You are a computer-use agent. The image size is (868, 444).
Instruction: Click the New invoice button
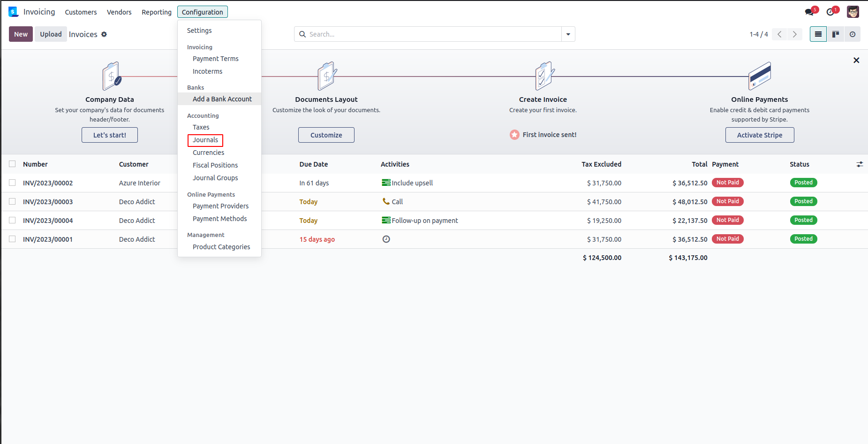[21, 34]
